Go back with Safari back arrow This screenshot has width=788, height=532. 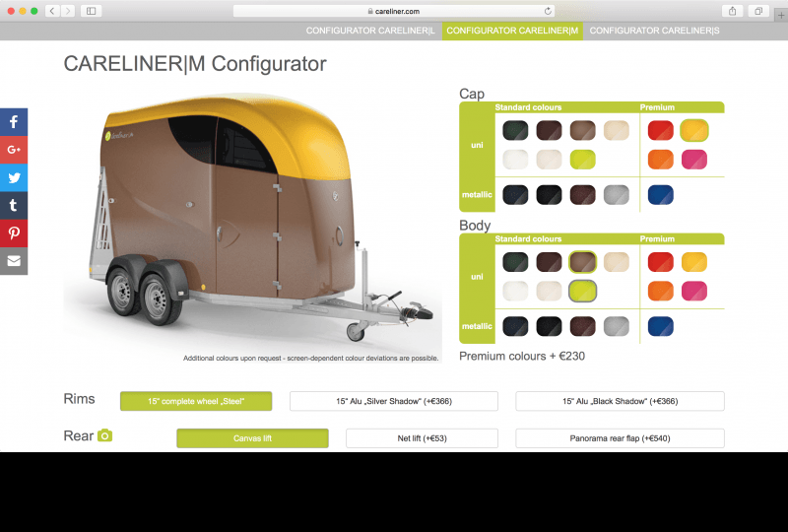[x=52, y=11]
